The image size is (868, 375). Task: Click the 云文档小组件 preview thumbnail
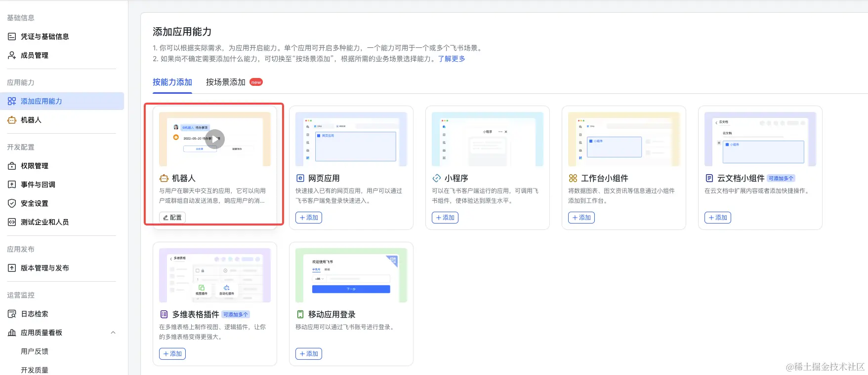(x=760, y=139)
